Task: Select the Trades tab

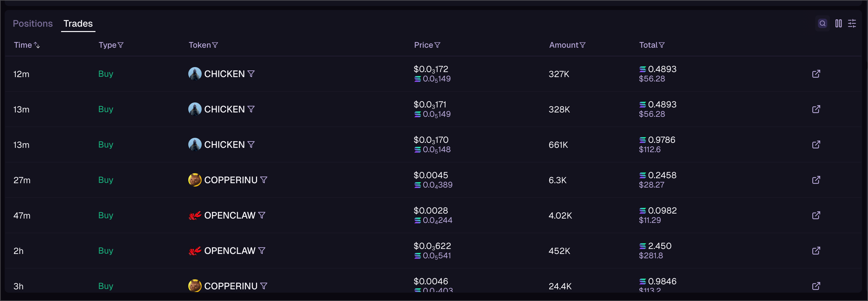Action: coord(78,24)
